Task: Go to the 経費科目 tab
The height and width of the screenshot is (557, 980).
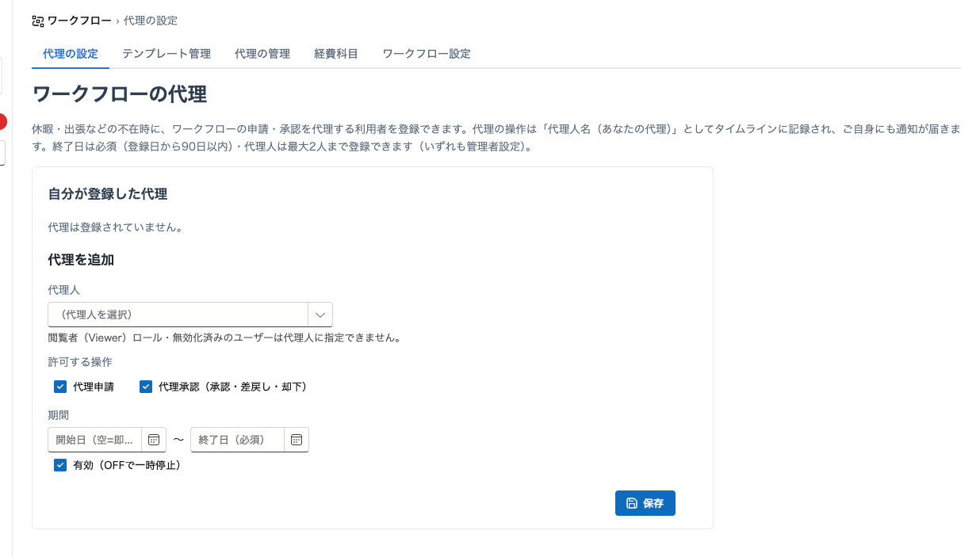Action: pos(336,54)
